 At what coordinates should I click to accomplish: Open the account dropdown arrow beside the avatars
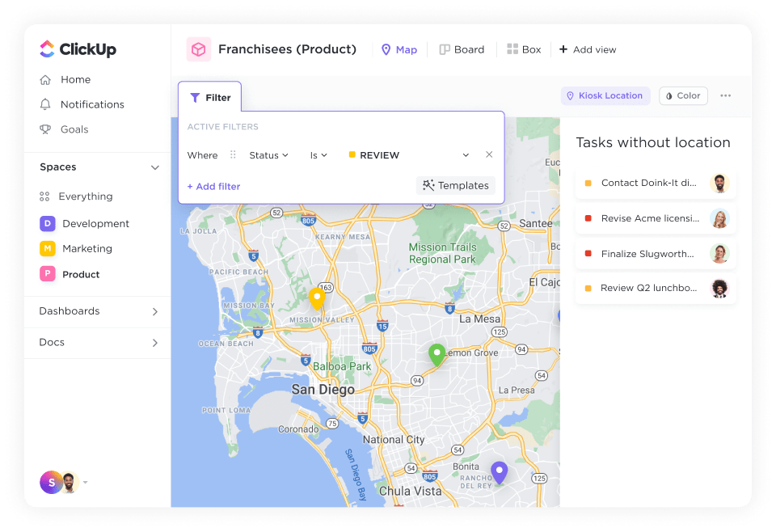tap(86, 483)
